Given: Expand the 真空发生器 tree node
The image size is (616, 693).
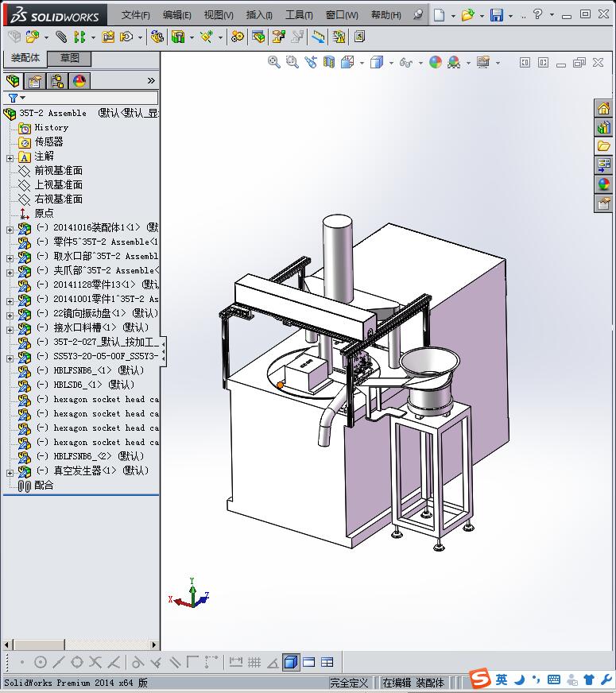Looking at the screenshot, I should coord(10,473).
